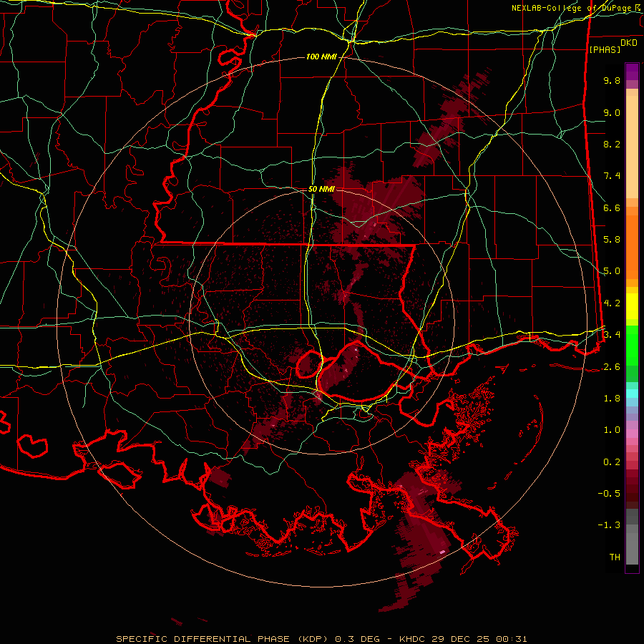Pick the 6.6 scale value
Image resolution: width=644 pixels, height=644 pixels.
click(x=612, y=208)
